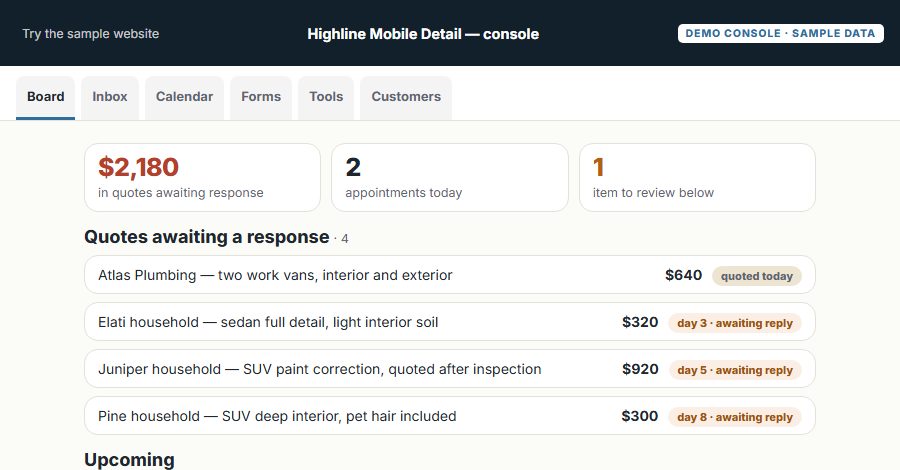Screen dimensions: 900x470
Task: Click the Try the sample website link
Action: tap(91, 34)
